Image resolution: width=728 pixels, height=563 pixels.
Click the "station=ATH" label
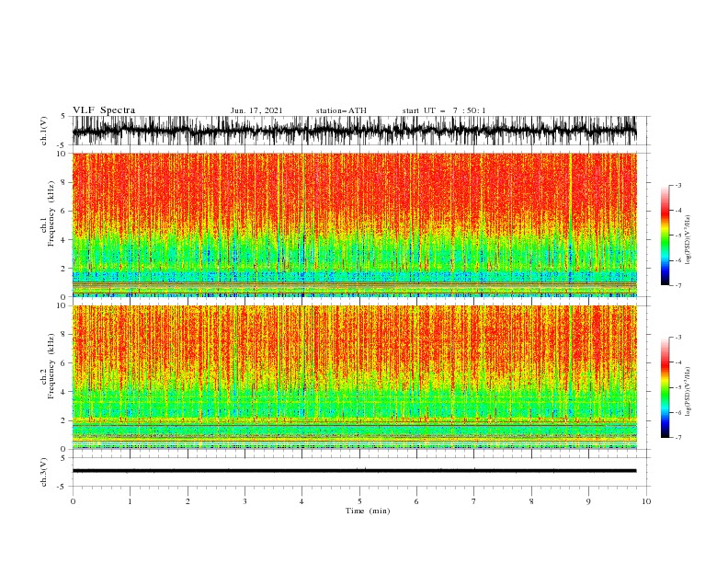tap(341, 110)
